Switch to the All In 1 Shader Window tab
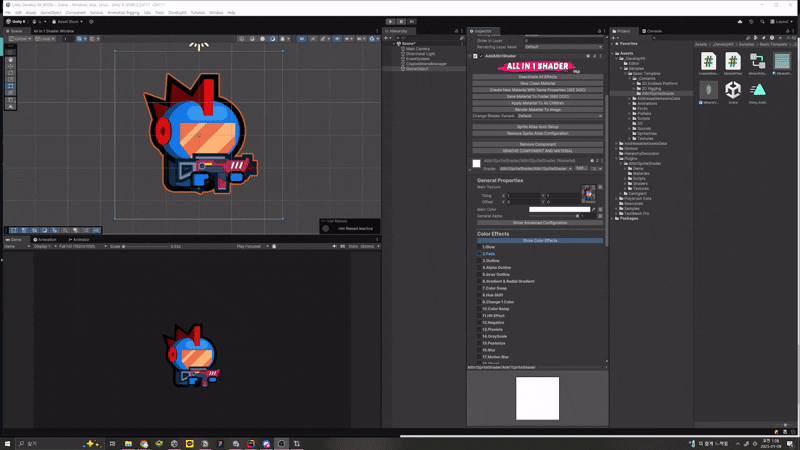Viewport: 800px width, 450px height. click(54, 31)
